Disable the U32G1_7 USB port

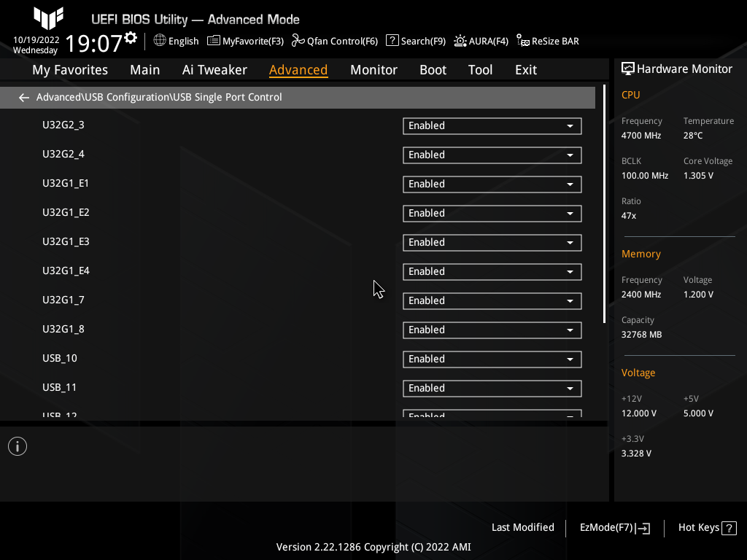pyautogui.click(x=492, y=300)
